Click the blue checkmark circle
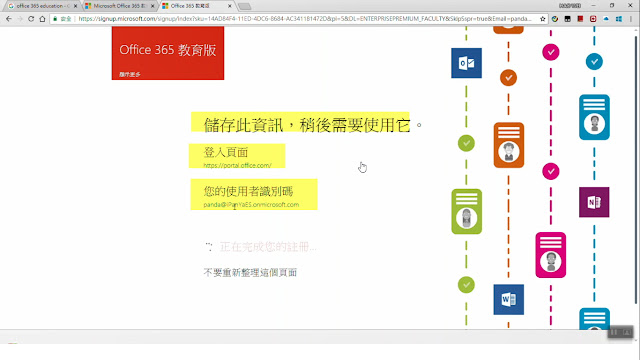Screen dimensions: 640x360 [594, 62]
